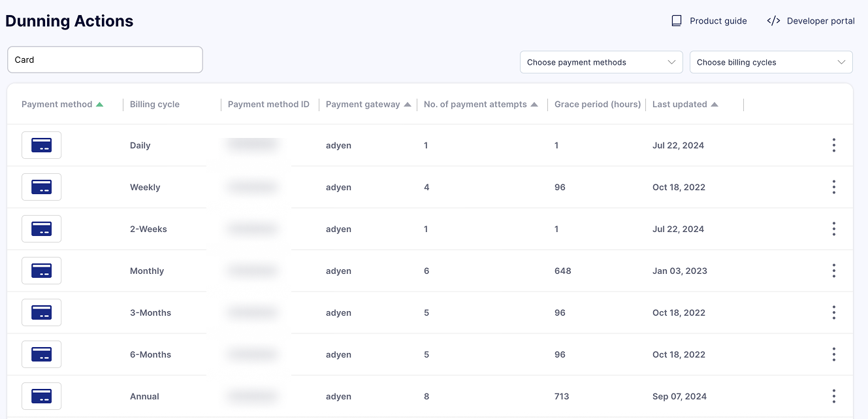Click the card icon in Monthly row
The image size is (868, 419).
click(42, 271)
